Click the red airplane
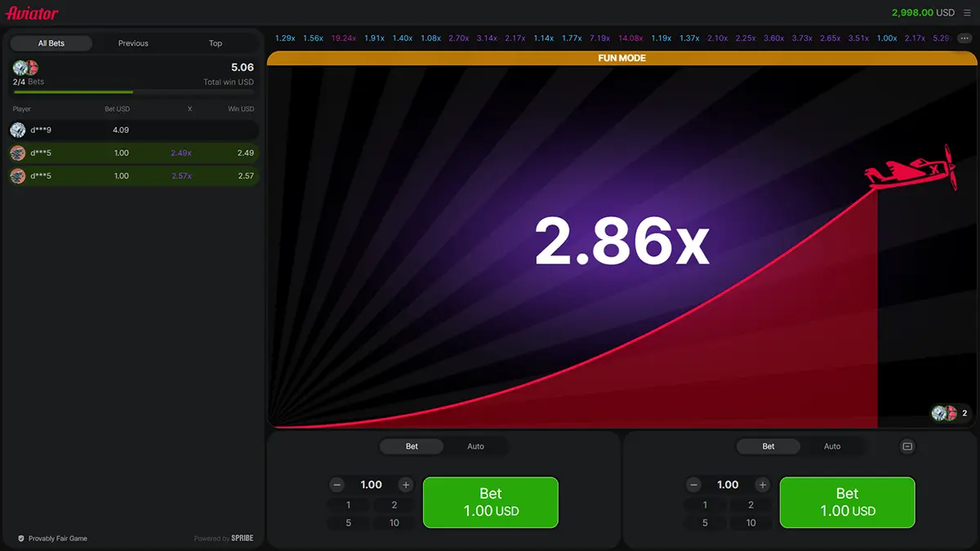The image size is (980, 551). pyautogui.click(x=912, y=168)
